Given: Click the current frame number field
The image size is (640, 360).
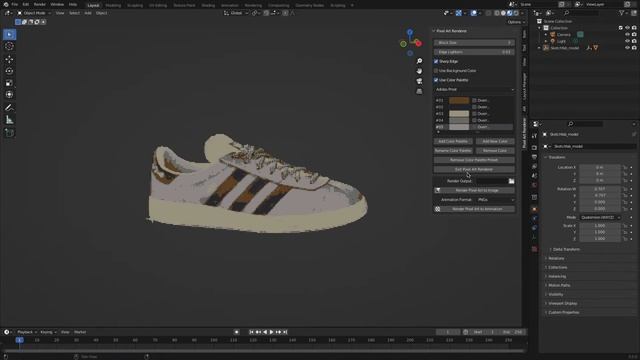Looking at the screenshot, I should pos(448,332).
